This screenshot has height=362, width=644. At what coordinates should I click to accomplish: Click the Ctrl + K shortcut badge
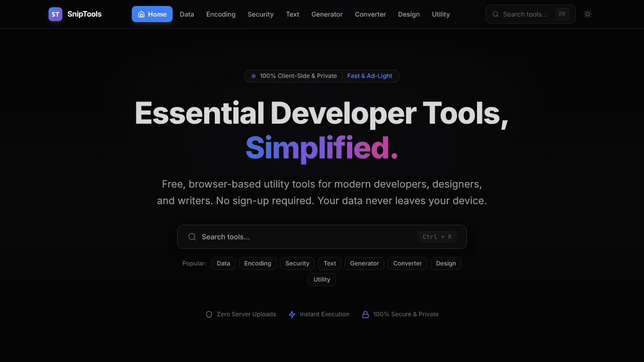[x=437, y=237]
